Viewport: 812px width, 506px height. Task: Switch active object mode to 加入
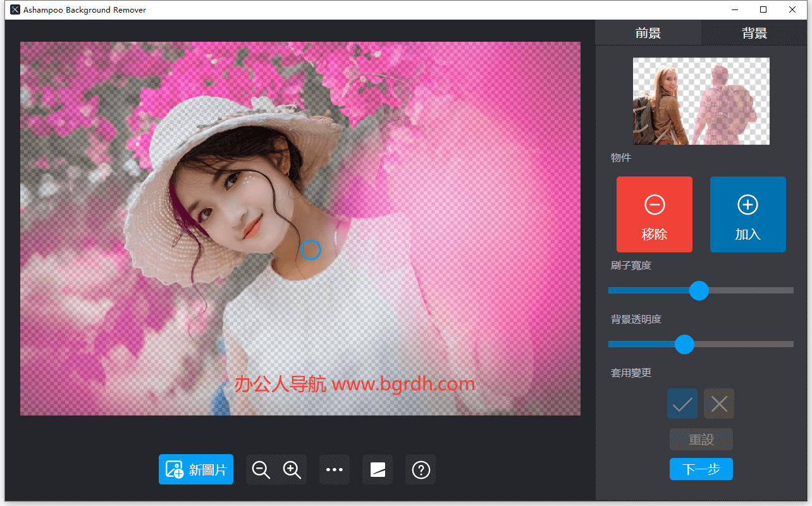pyautogui.click(x=748, y=214)
